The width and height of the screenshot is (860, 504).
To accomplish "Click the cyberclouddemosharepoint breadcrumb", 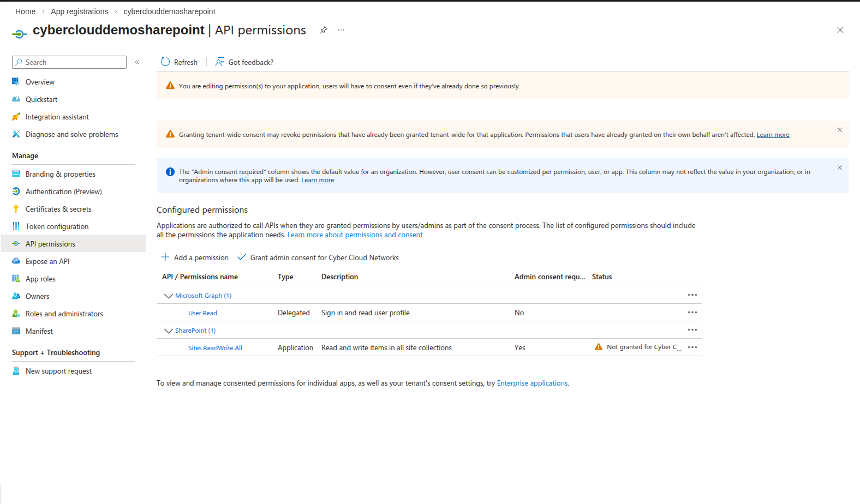I will pos(169,11).
